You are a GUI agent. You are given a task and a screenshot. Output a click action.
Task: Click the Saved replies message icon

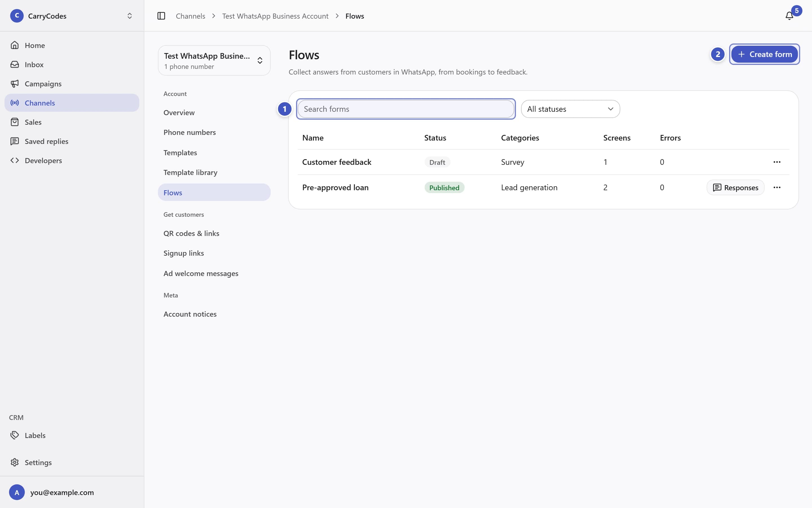15,141
